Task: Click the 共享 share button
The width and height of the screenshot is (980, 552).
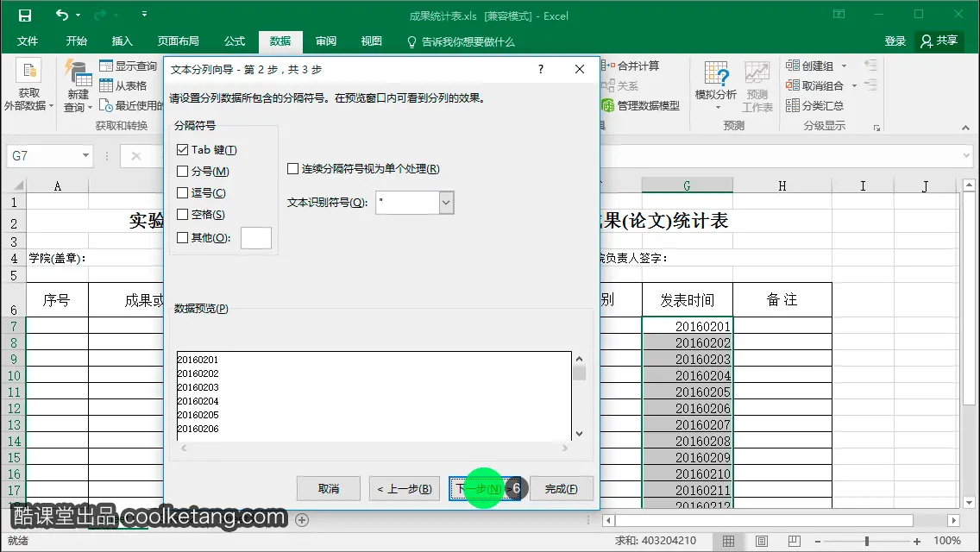Action: coord(939,41)
